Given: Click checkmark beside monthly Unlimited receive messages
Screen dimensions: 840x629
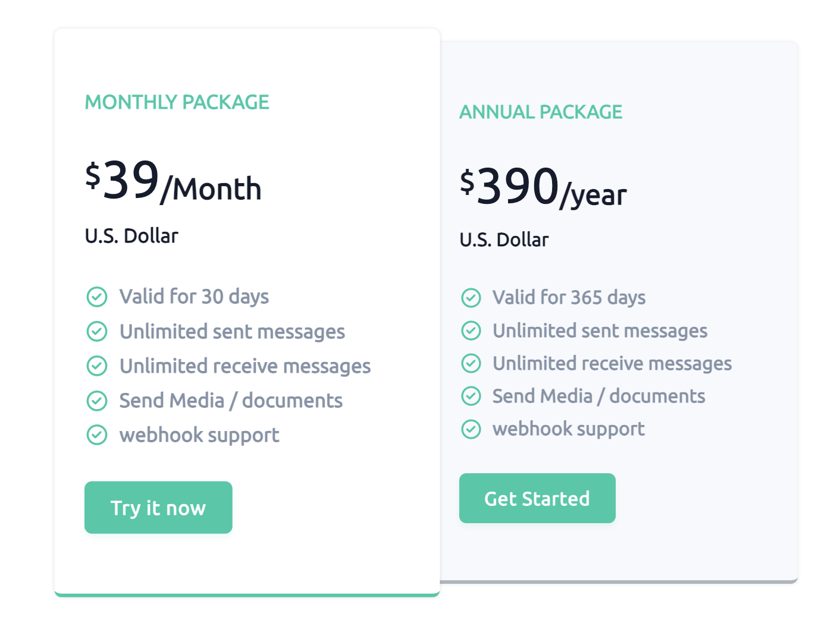Looking at the screenshot, I should tap(97, 366).
